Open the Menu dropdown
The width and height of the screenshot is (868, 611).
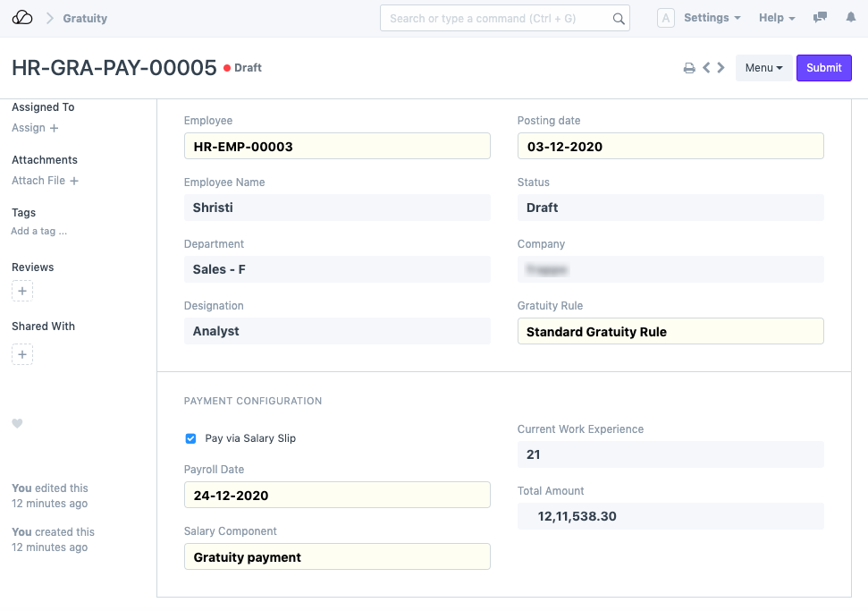(763, 68)
